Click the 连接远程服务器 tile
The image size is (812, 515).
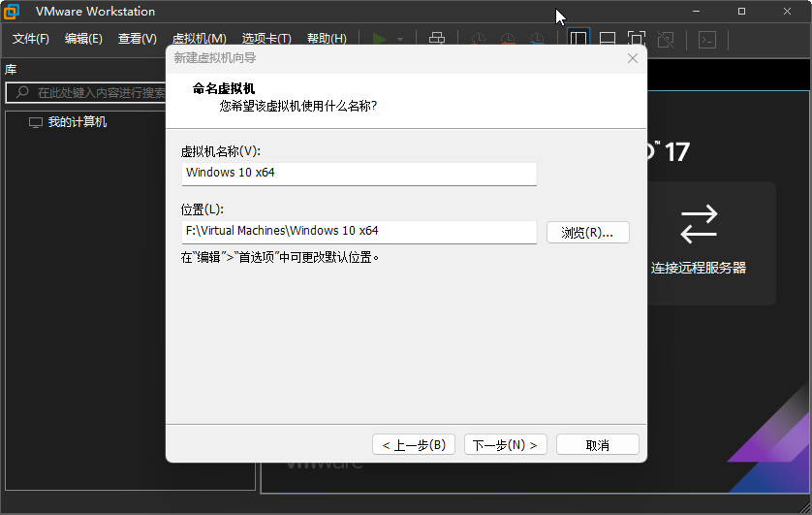711,243
